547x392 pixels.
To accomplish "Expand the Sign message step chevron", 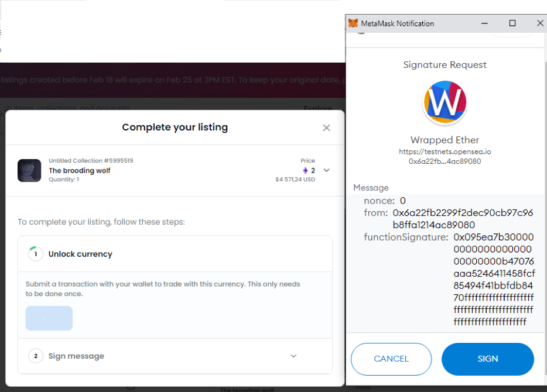I will [x=293, y=356].
